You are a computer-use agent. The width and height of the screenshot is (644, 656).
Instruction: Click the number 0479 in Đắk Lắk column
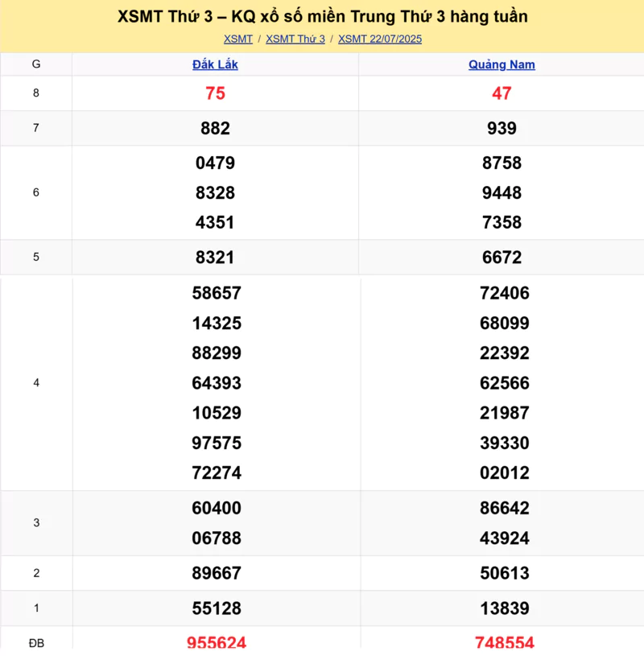pyautogui.click(x=215, y=163)
